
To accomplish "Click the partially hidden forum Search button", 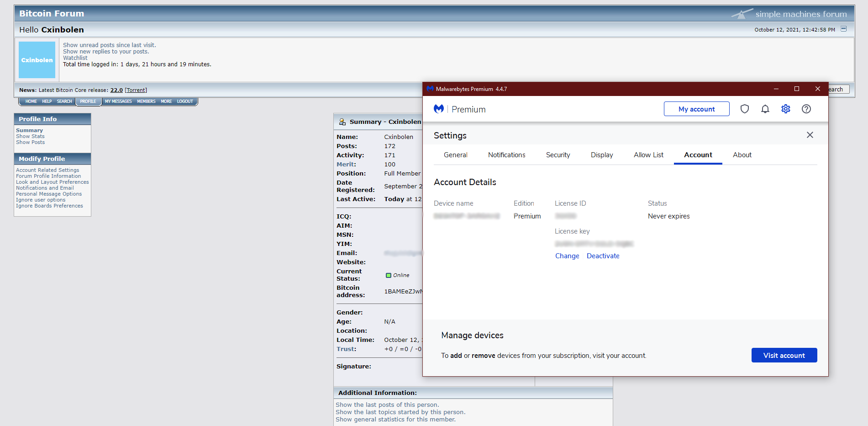I will click(x=839, y=89).
